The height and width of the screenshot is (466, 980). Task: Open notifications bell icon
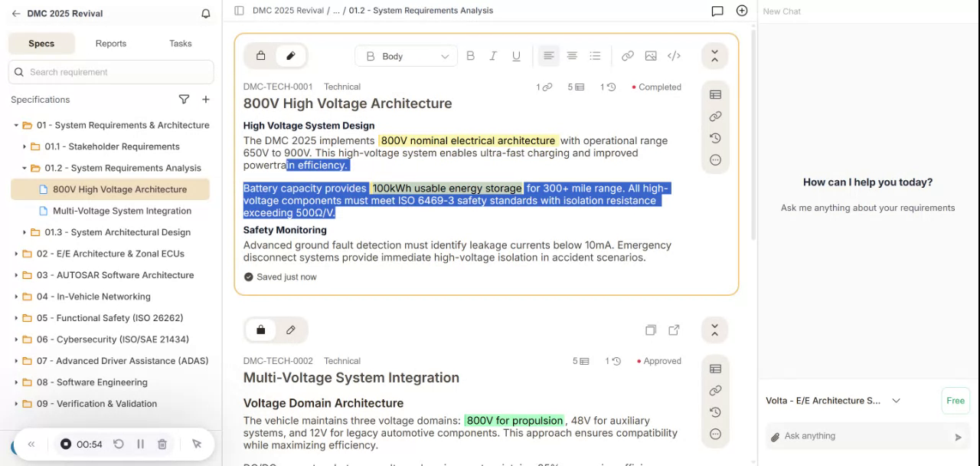[205, 14]
